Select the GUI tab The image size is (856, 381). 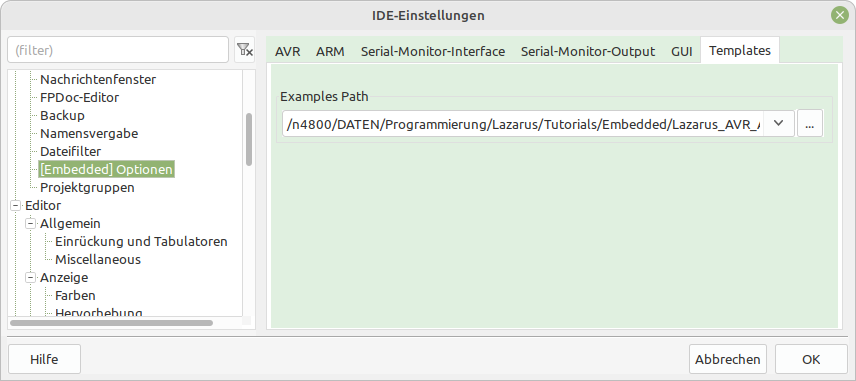(x=682, y=52)
